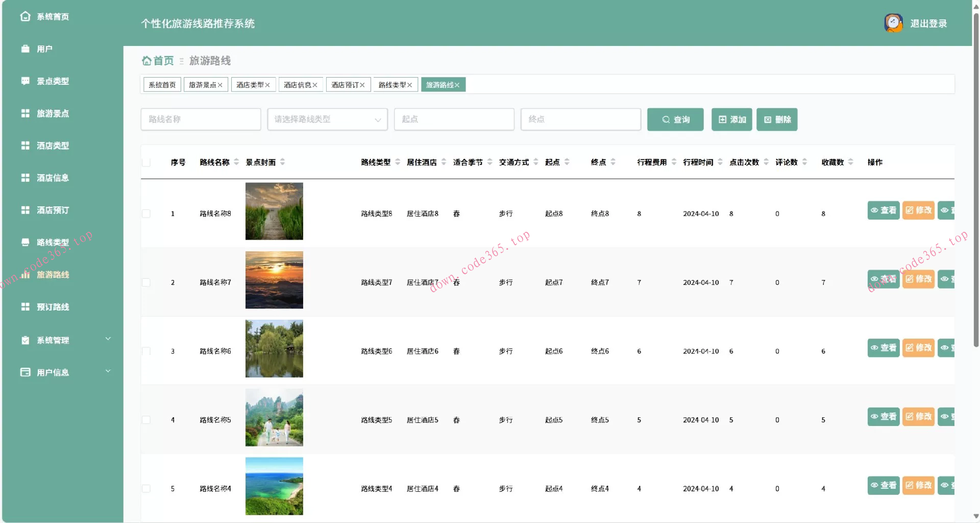Select the 用户 user icon in the sidebar
Viewport: 980px width, 523px height.
coord(26,49)
